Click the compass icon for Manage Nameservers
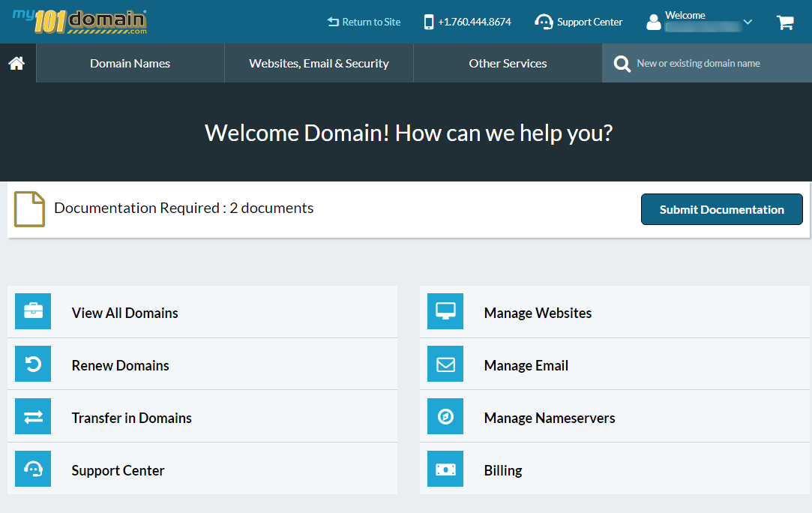Viewport: 812px width, 513px height. 445,416
